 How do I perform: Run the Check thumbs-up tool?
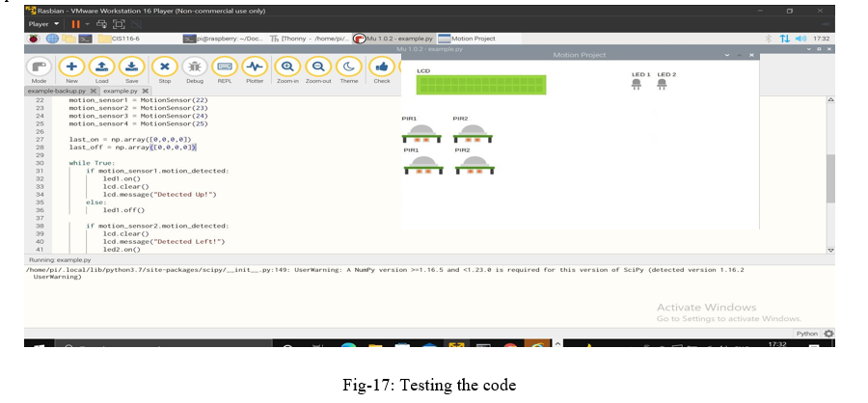coord(381,67)
